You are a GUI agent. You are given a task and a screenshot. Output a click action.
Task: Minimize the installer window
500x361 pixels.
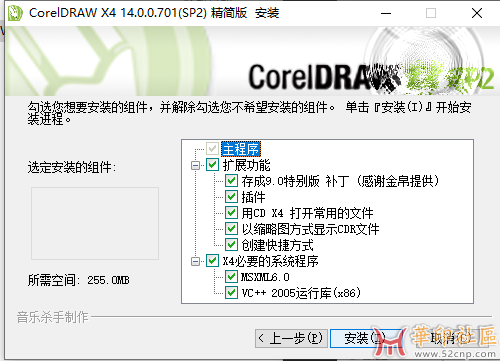coord(386,13)
